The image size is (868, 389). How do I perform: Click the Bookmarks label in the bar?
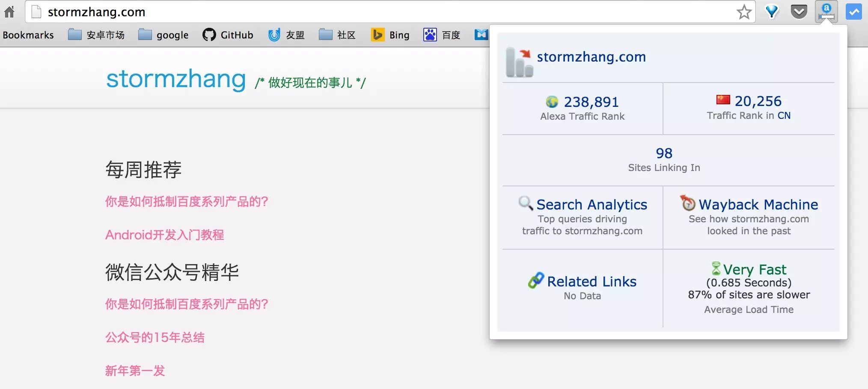coord(28,35)
